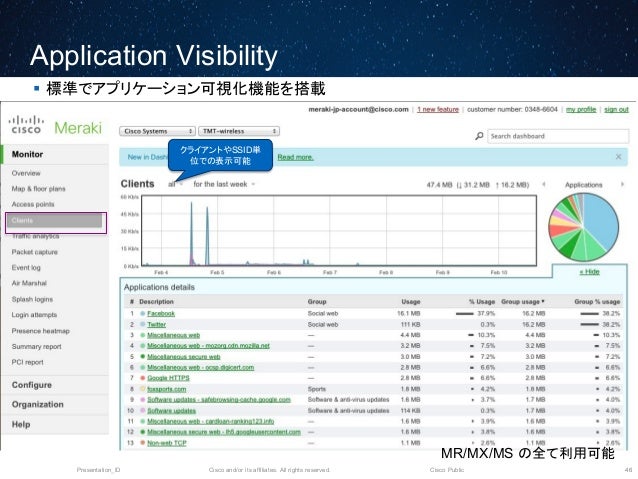Click the 'sign out' link
The image size is (638, 479).
pyautogui.click(x=616, y=109)
